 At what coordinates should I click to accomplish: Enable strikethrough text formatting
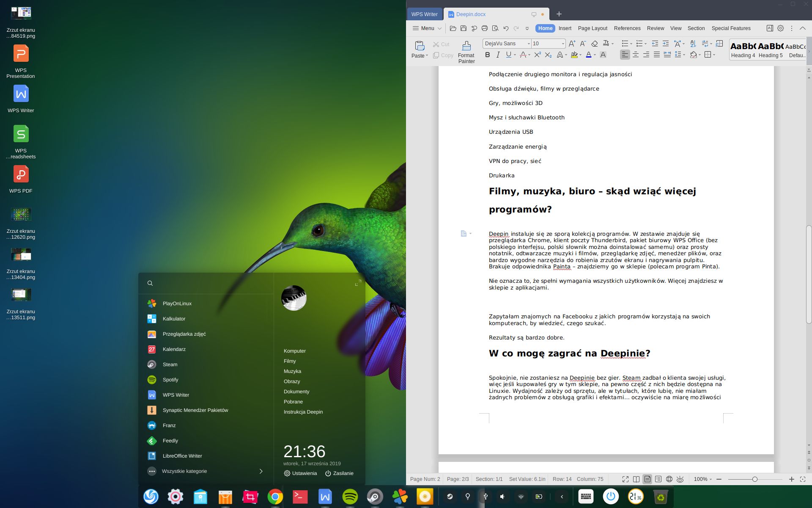(524, 55)
